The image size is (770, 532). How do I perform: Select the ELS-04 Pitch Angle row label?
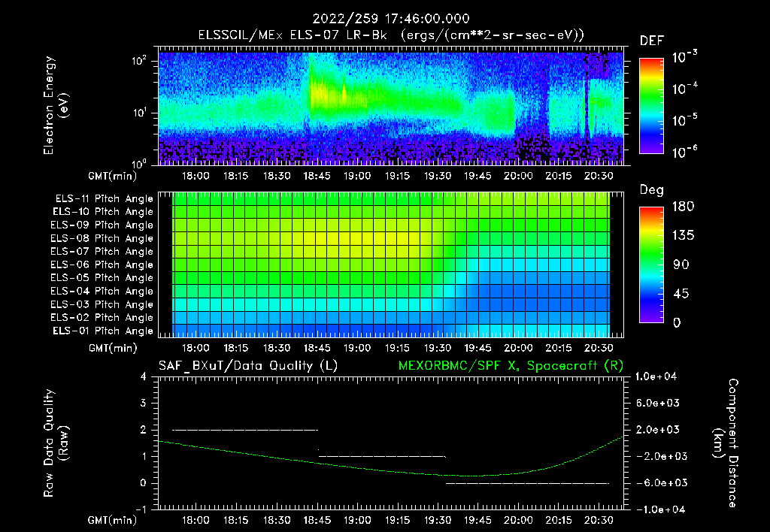(x=102, y=291)
